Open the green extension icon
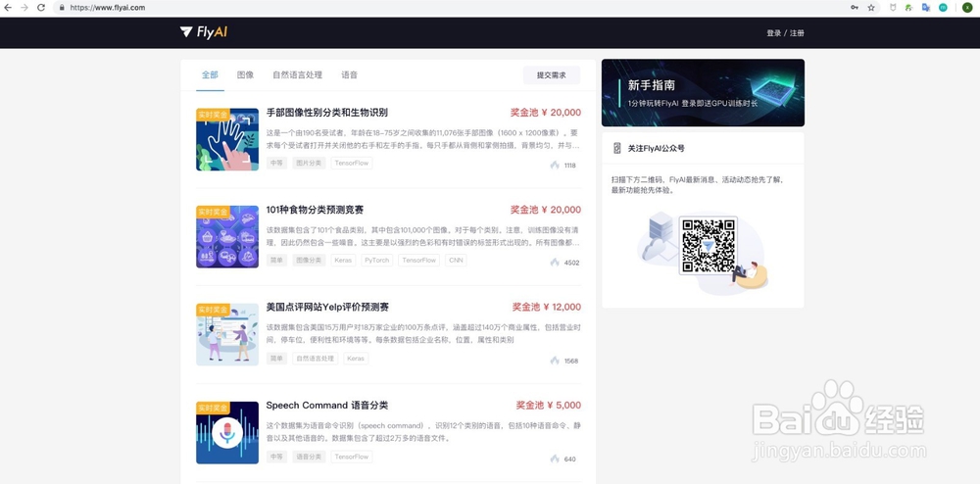The image size is (980, 484). pyautogui.click(x=909, y=8)
